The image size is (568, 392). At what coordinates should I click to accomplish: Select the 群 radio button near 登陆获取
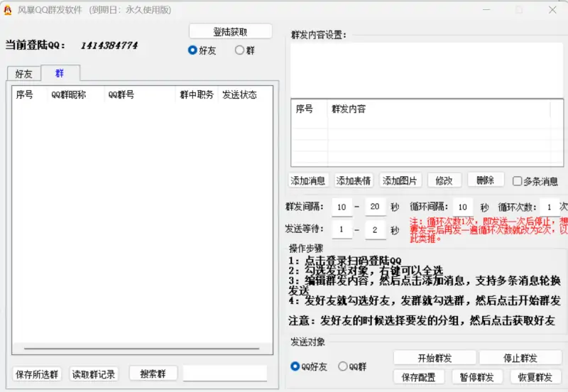tap(240, 50)
